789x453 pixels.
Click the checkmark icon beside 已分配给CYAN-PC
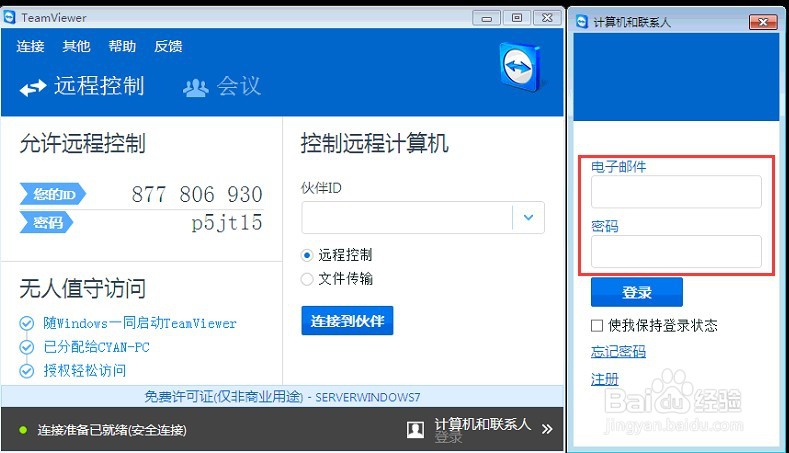click(x=26, y=347)
